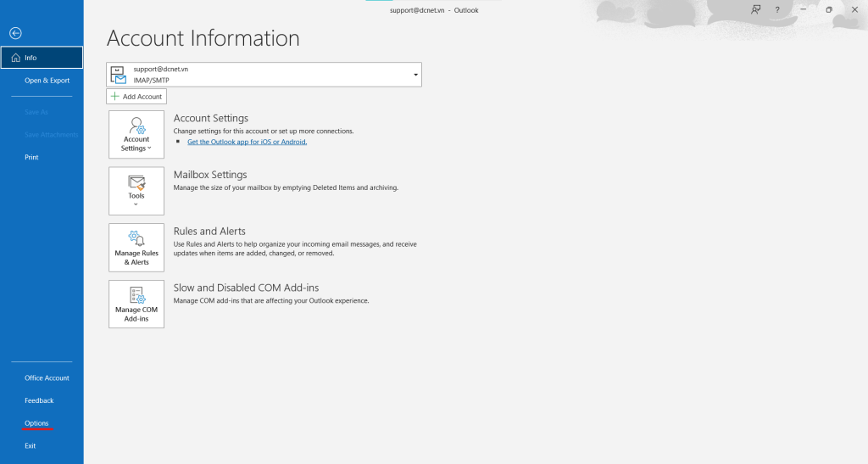This screenshot has width=868, height=464.
Task: Expand the account selector dropdown arrow
Action: (415, 75)
